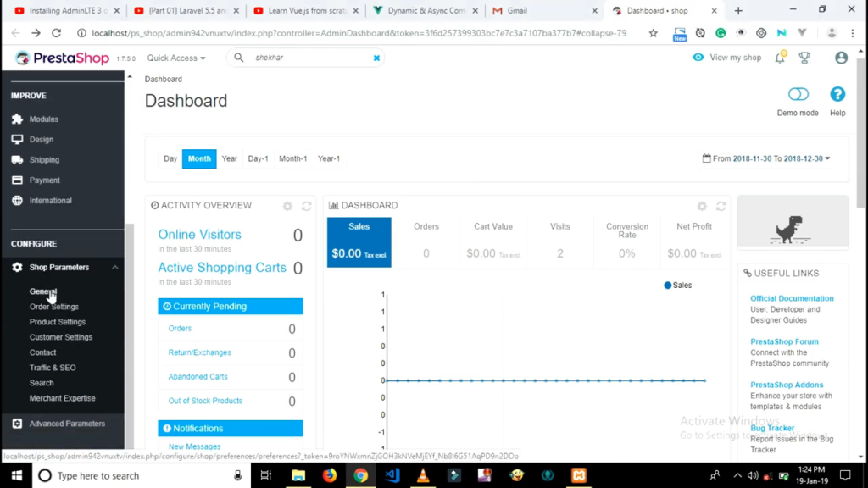Screen dimensions: 868x488
Task: Open Design from the Improve sidebar
Action: point(19,139)
